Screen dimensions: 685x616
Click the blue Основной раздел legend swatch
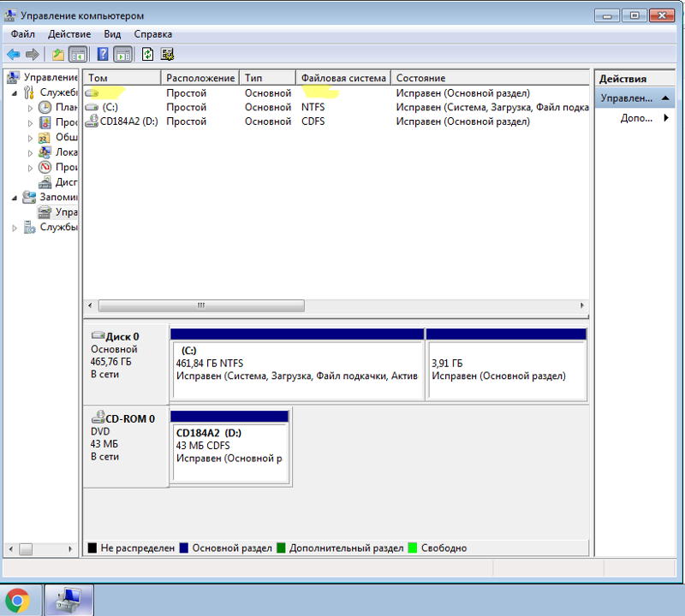coord(184,548)
